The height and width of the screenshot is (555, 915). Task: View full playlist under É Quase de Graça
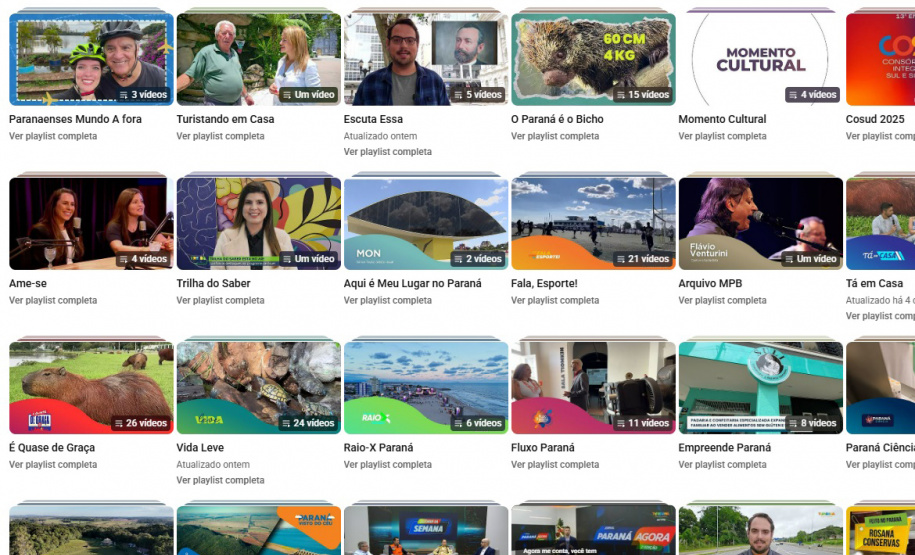tap(53, 465)
